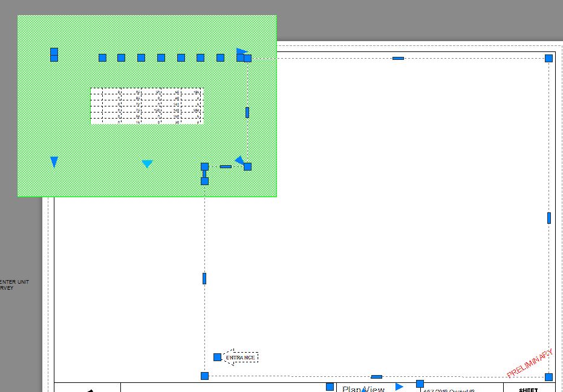Toggle the left-edge downward triangle arrow

pyautogui.click(x=54, y=161)
